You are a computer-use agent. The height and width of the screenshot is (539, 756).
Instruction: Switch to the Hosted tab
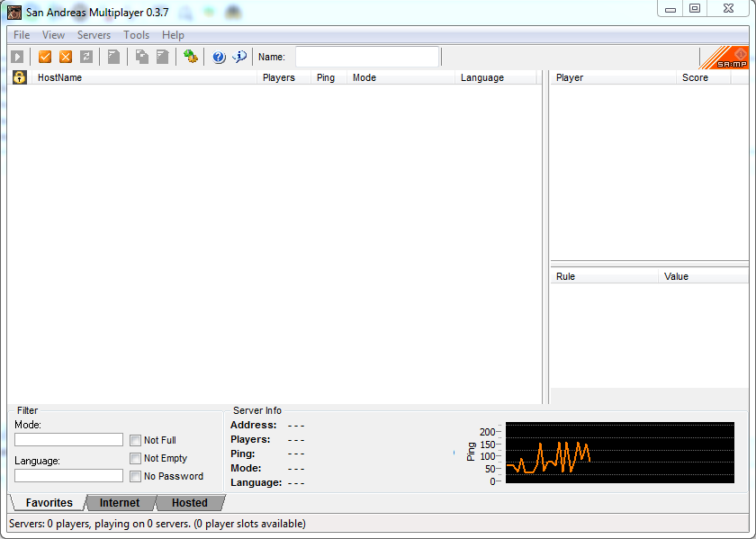coord(190,502)
